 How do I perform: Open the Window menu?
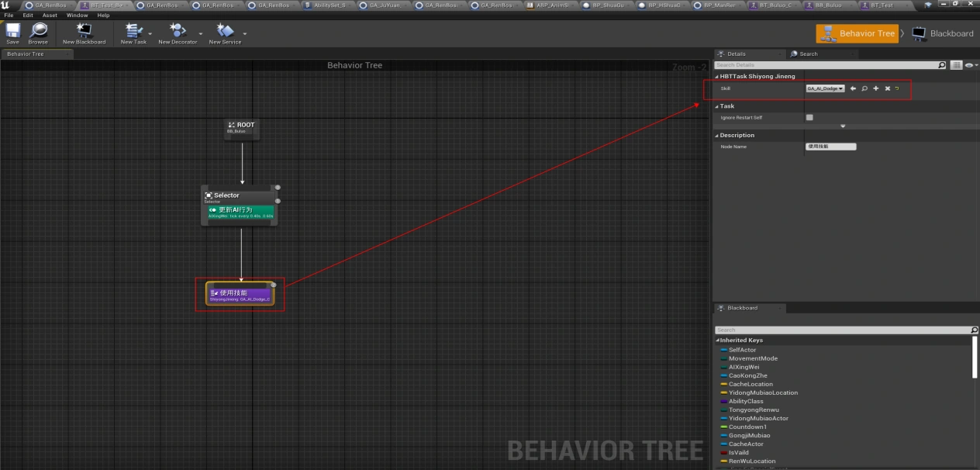[78, 15]
